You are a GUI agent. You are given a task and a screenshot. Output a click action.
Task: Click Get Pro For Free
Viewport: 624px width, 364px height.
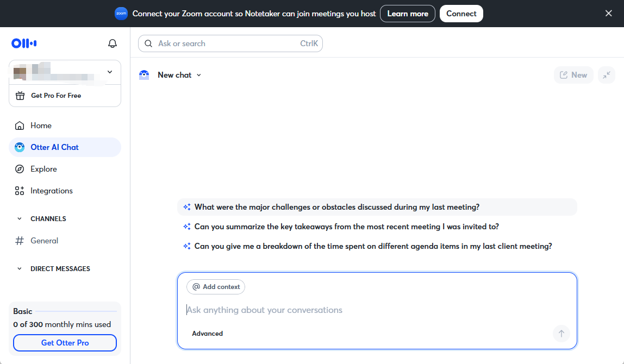point(56,96)
